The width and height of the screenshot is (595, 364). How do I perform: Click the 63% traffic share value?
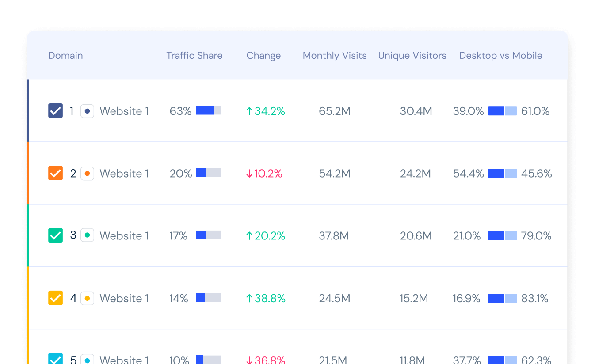[x=180, y=111]
